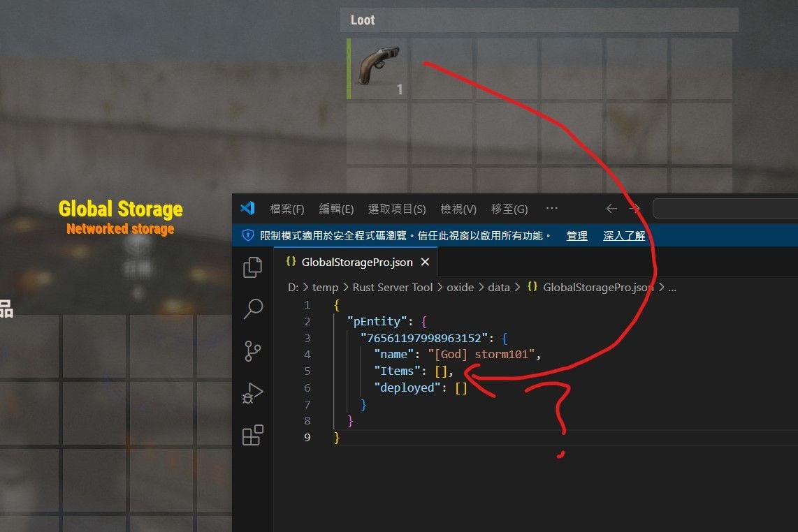The image size is (798, 532).
Task: Click the data breadcrumb segment
Action: tap(499, 288)
